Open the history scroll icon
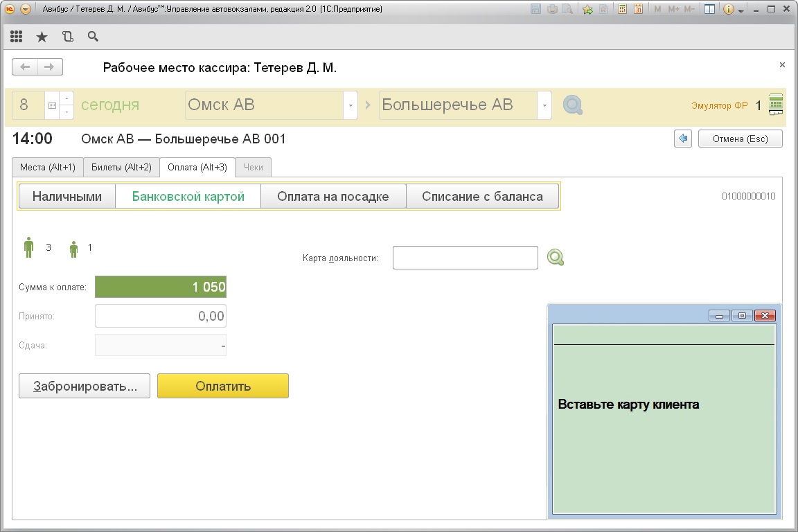The width and height of the screenshot is (798, 532). (67, 37)
